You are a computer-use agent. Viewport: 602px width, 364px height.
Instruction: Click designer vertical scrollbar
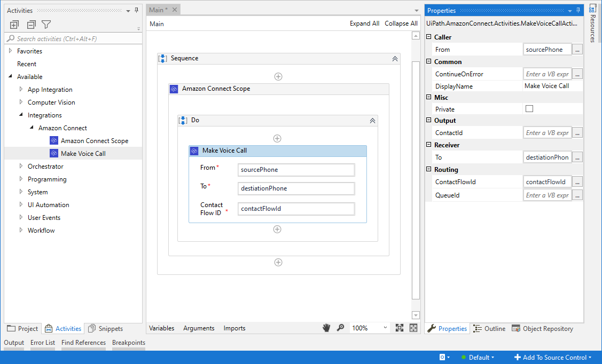416,180
